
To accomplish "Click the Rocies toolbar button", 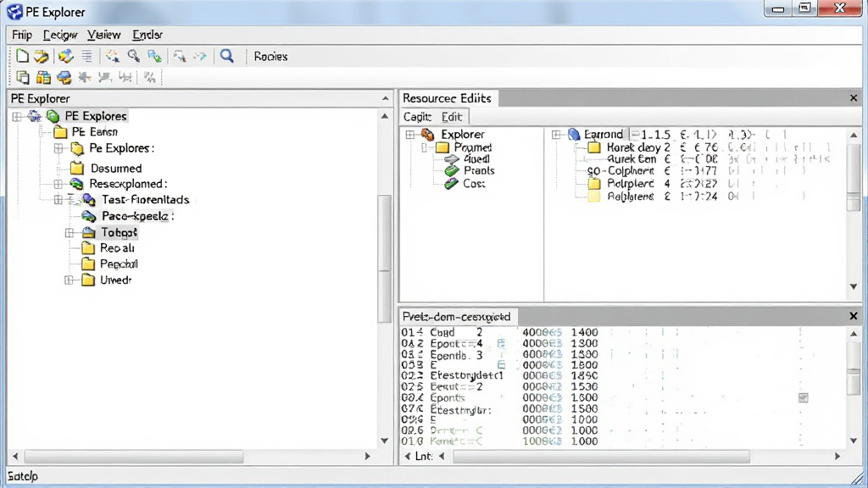I will point(270,57).
